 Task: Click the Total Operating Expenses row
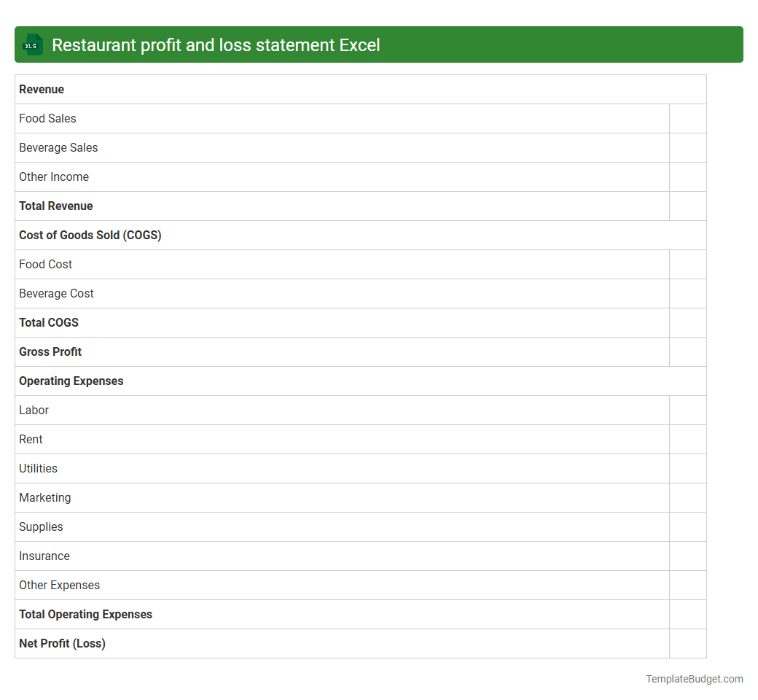[x=85, y=614]
